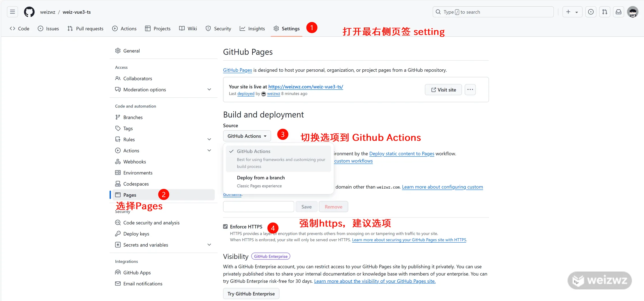Open the Wiki tab
This screenshot has height=301, width=644.
188,29
